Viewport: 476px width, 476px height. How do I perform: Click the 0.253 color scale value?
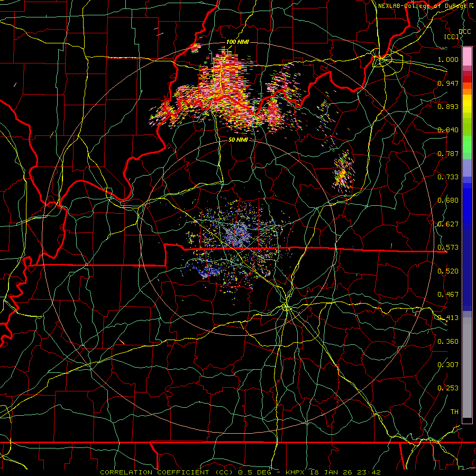coord(448,388)
